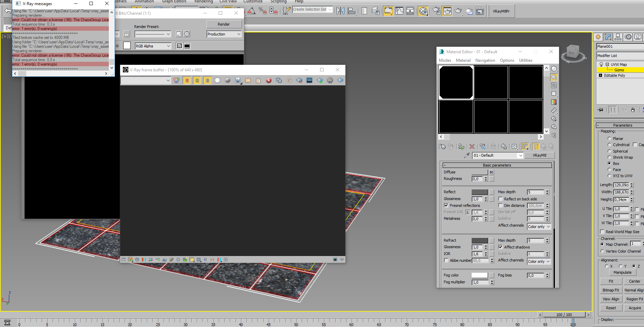Open Refract Affect channels Color only dropdown
644x327 pixels.
coord(539,261)
